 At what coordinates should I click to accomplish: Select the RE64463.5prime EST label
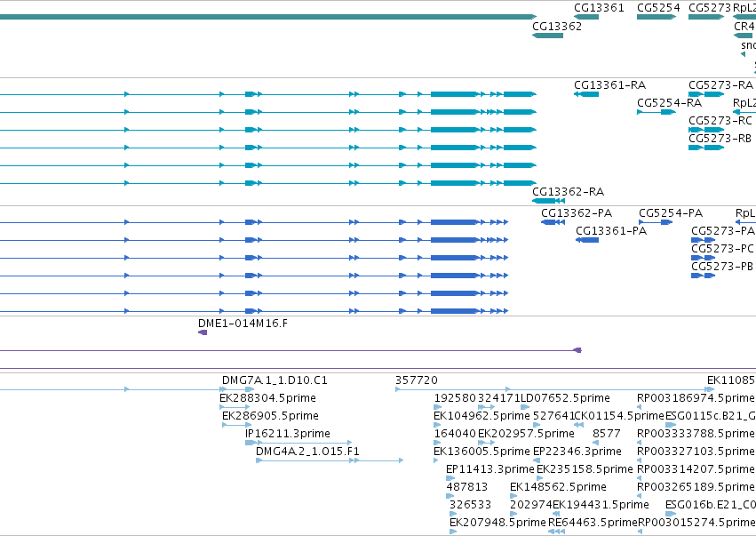click(x=593, y=523)
